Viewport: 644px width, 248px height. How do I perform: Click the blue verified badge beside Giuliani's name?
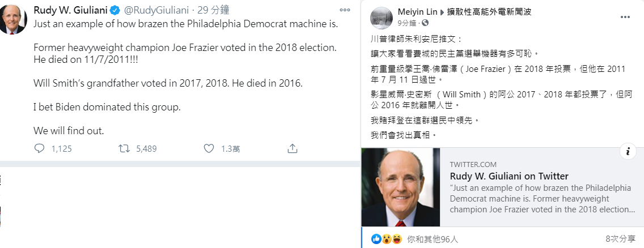(116, 10)
